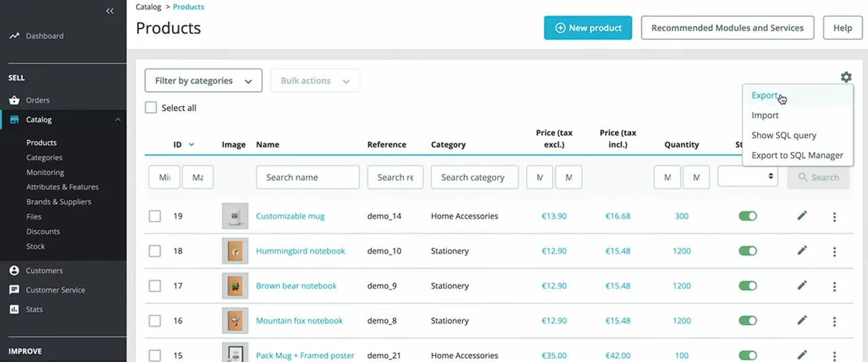868x362 pixels.
Task: Open Recommended Modules and Services
Action: (x=728, y=28)
